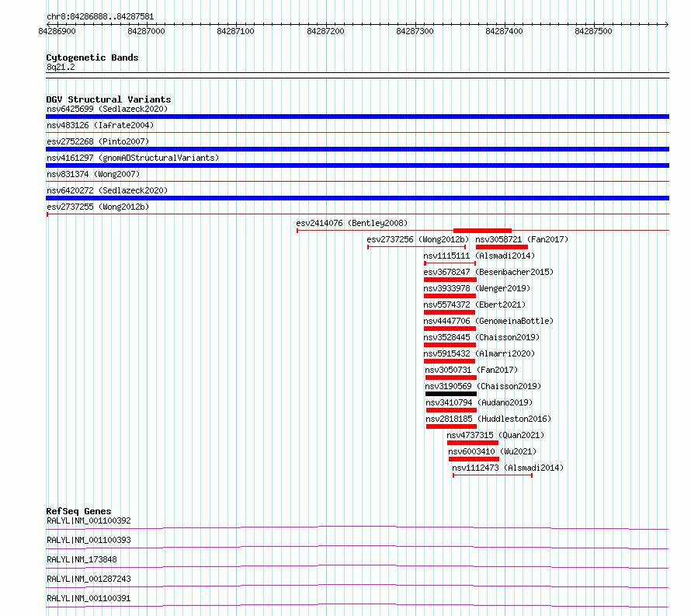
Task: Click ruler position 84287000
Action: tap(146, 31)
